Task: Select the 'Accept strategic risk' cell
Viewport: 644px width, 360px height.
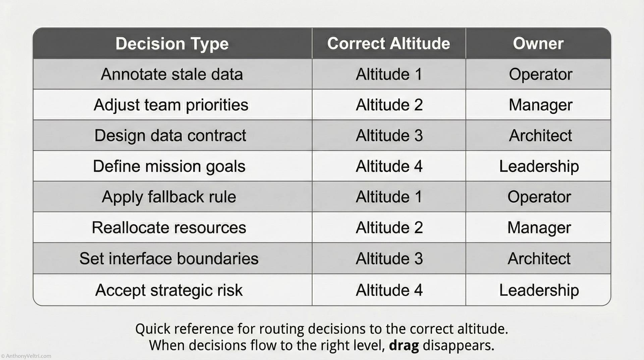Action: pos(169,290)
